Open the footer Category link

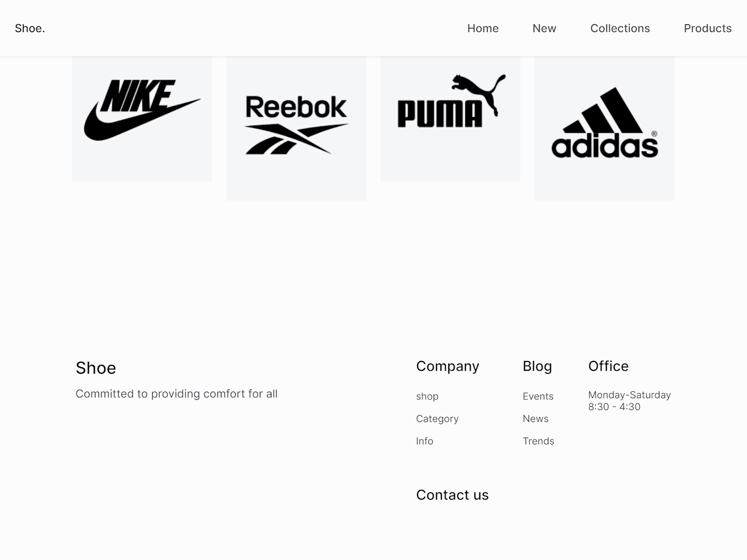437,418
